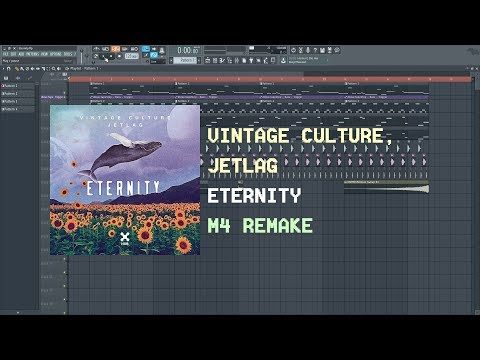The width and height of the screenshot is (480, 360).
Task: Select the playlist Slip tool
Action: 38,69
